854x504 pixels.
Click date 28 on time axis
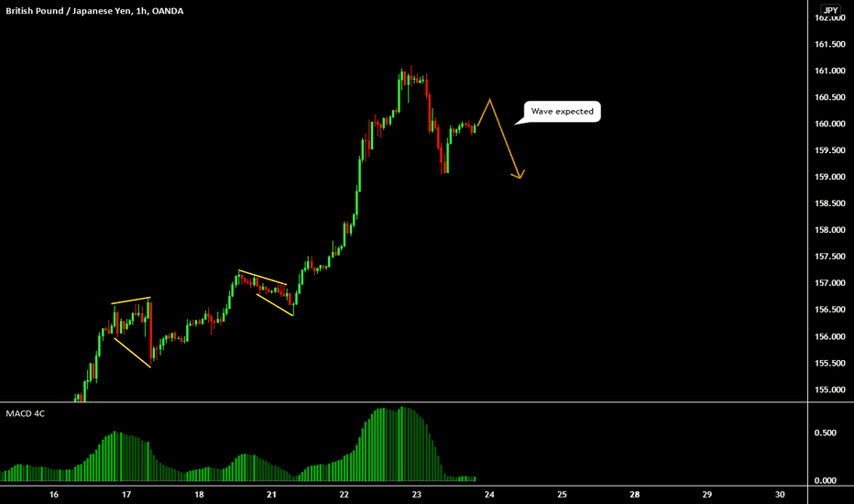pyautogui.click(x=634, y=495)
